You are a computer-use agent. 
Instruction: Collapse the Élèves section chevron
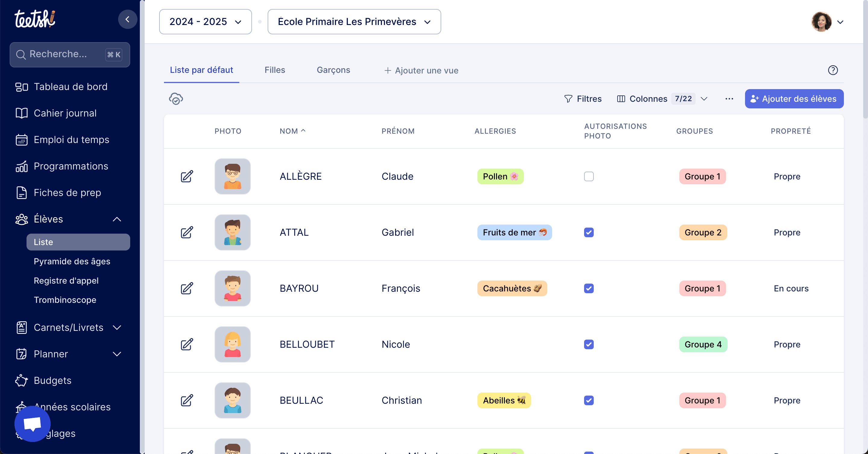117,219
